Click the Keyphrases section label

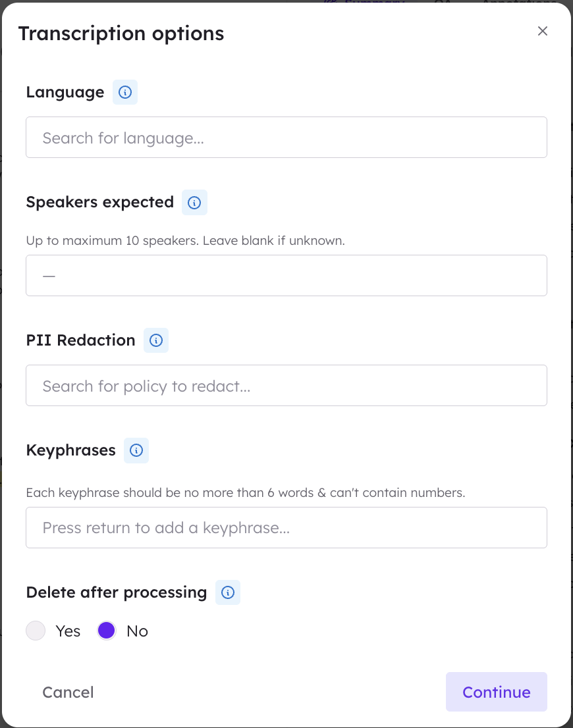pyautogui.click(x=70, y=450)
